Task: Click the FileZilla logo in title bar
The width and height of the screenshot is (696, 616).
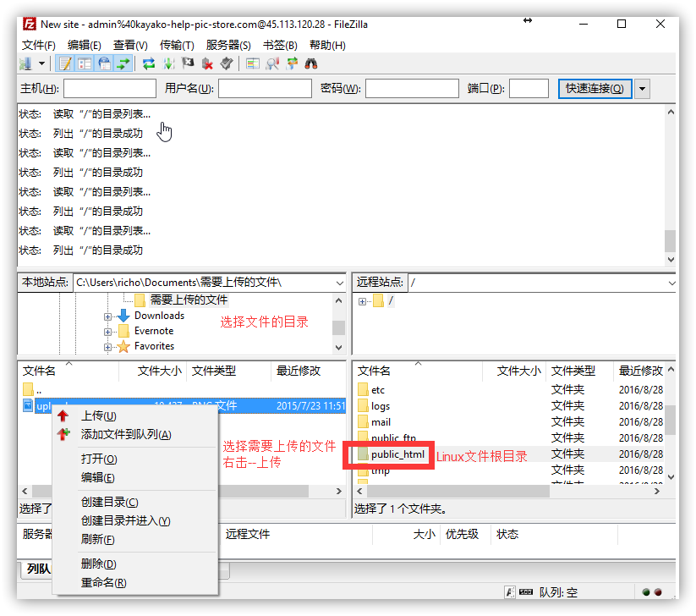Action: tap(29, 24)
